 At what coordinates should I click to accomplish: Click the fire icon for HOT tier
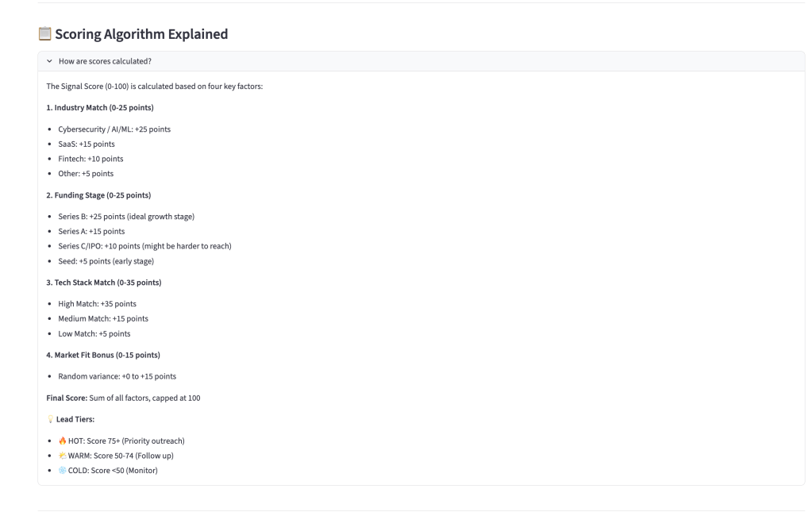[x=63, y=441]
